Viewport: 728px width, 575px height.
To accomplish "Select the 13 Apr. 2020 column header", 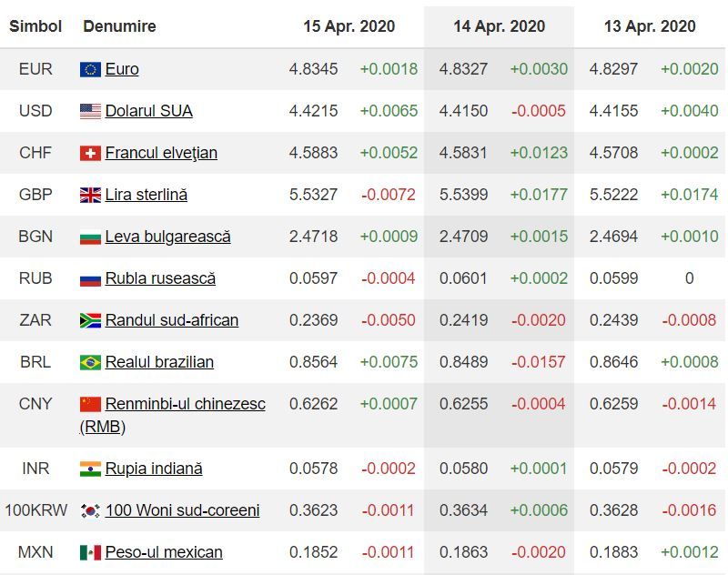I will (650, 26).
